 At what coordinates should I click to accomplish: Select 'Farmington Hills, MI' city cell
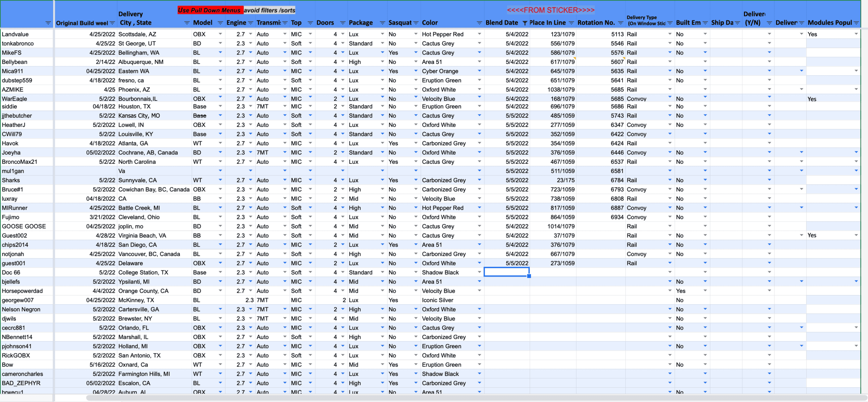click(154, 374)
